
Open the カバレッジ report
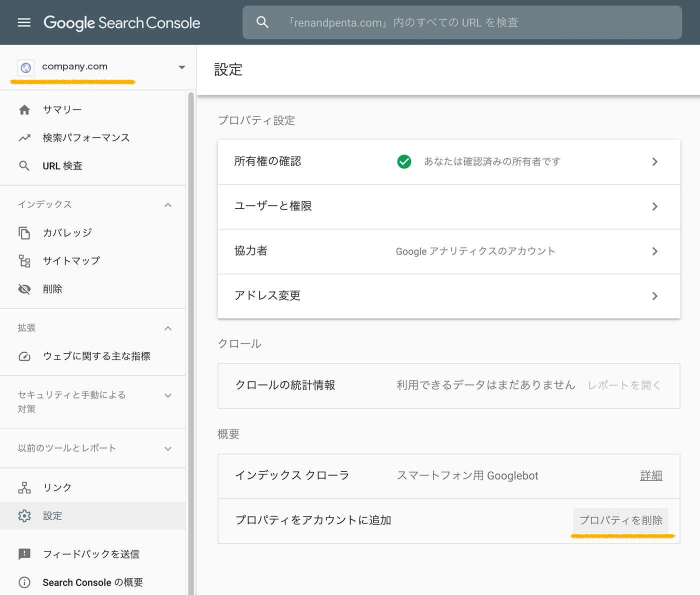[x=67, y=232]
